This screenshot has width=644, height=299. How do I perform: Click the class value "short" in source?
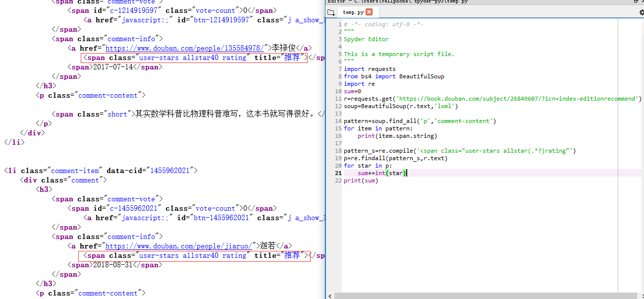tap(117, 114)
